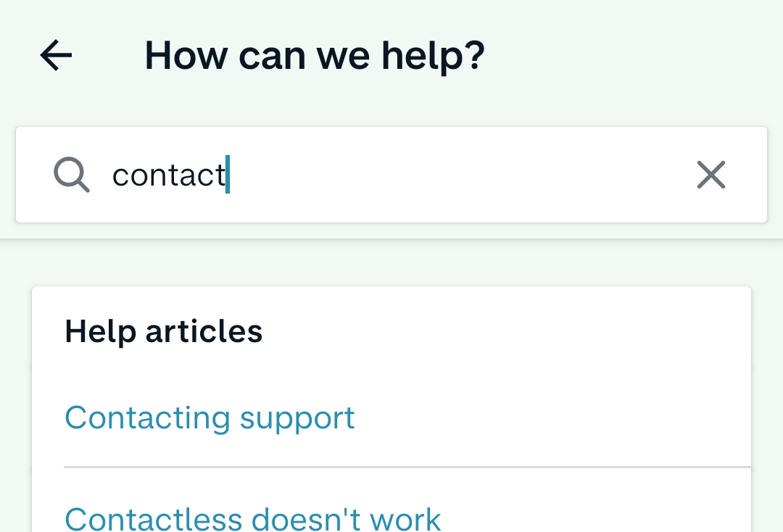Viewport: 783px width, 532px height.
Task: Focus the search field containing "contact"
Action: [391, 175]
